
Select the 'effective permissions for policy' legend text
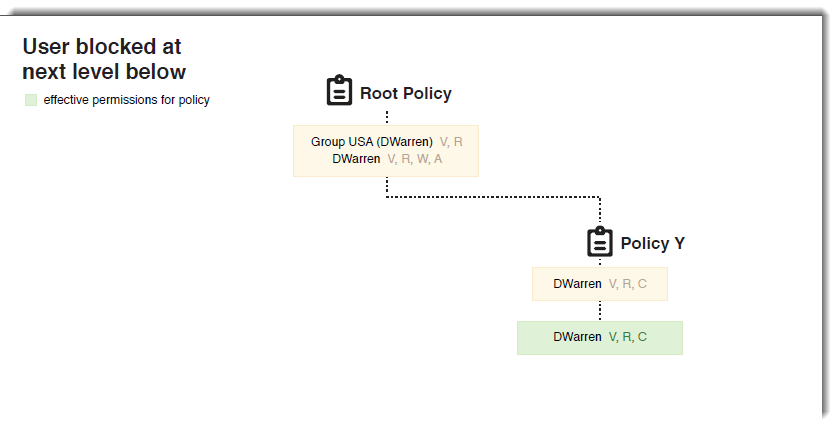click(x=126, y=100)
